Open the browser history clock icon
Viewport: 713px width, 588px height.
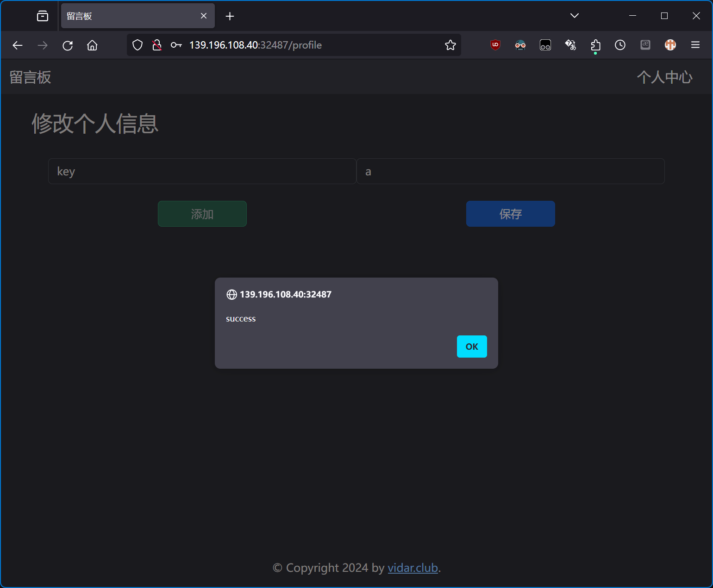point(620,45)
